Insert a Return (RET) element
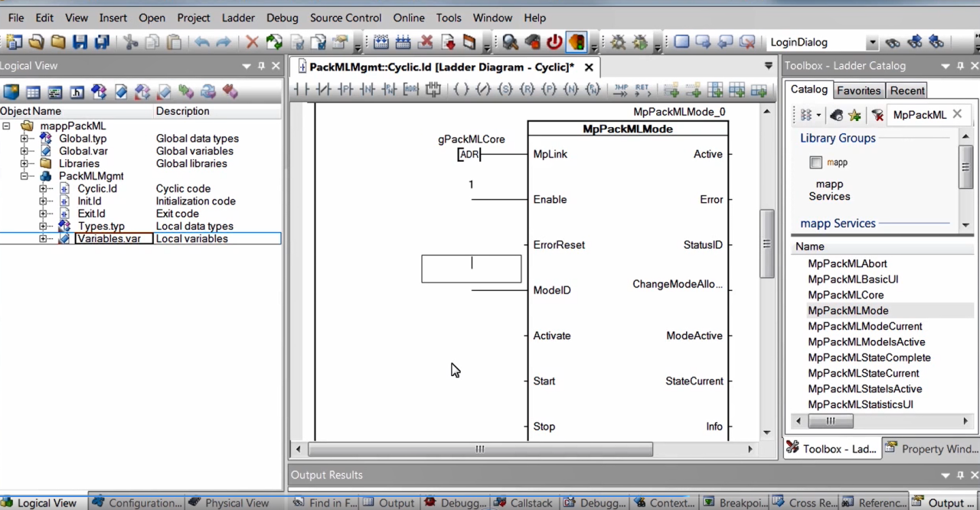The height and width of the screenshot is (510, 980). click(x=642, y=90)
